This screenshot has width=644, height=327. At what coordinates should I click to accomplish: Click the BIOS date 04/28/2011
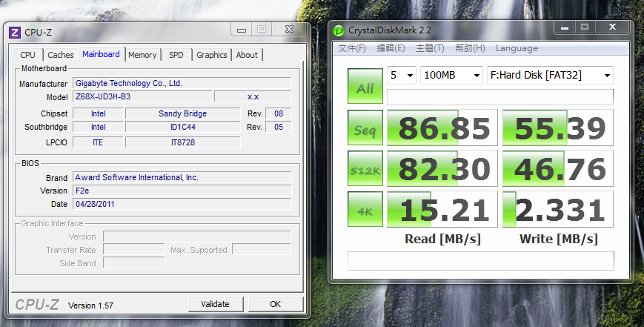[x=182, y=204]
